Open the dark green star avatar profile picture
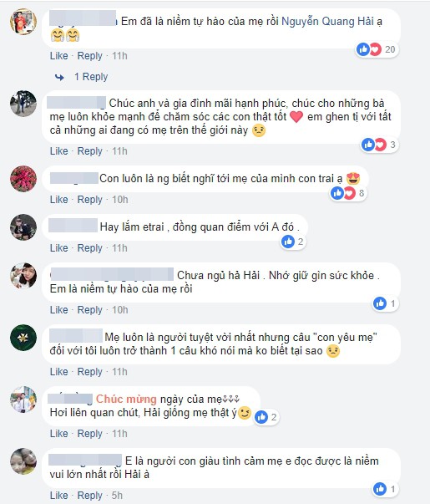Image resolution: width=430 pixels, height=504 pixels. (x=23, y=338)
